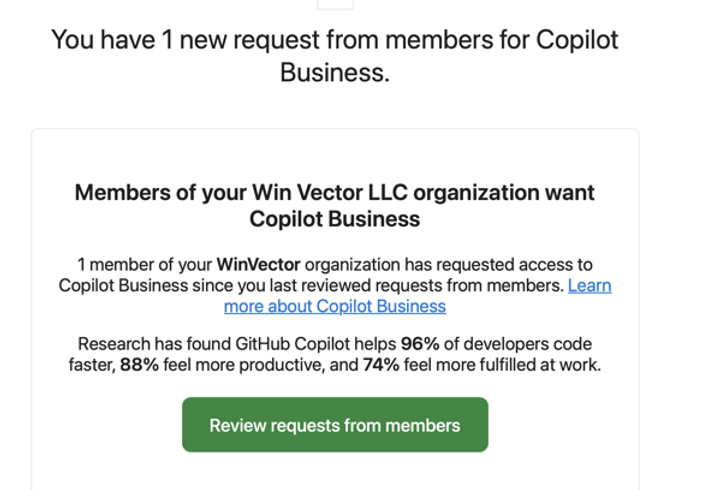
Task: Click the bold 74% statistic
Action: click(381, 365)
